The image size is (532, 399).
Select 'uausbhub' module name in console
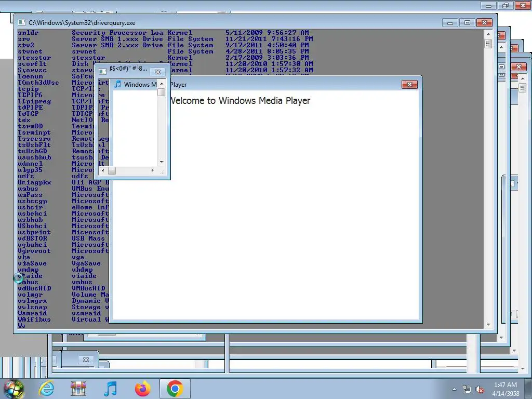[34, 157]
